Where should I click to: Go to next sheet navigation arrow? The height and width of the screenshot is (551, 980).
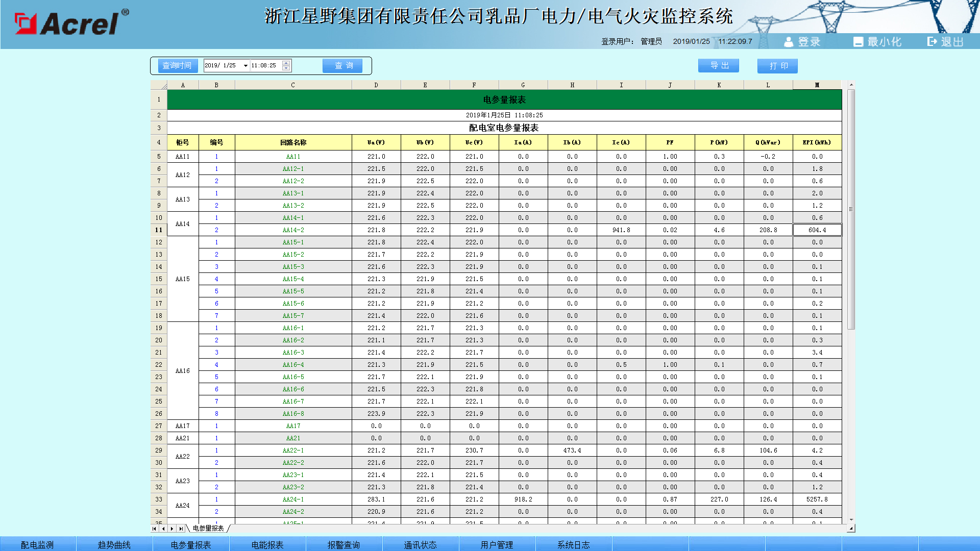(172, 529)
